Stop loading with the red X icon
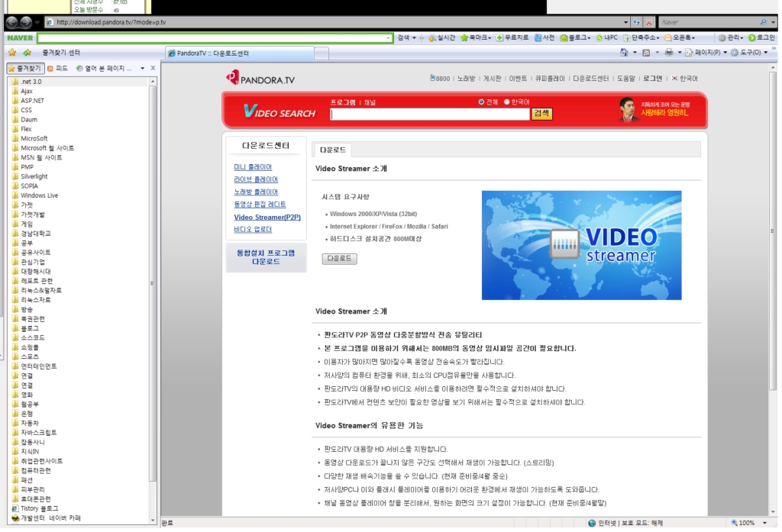Viewport: 782px width, 532px height. (649, 22)
